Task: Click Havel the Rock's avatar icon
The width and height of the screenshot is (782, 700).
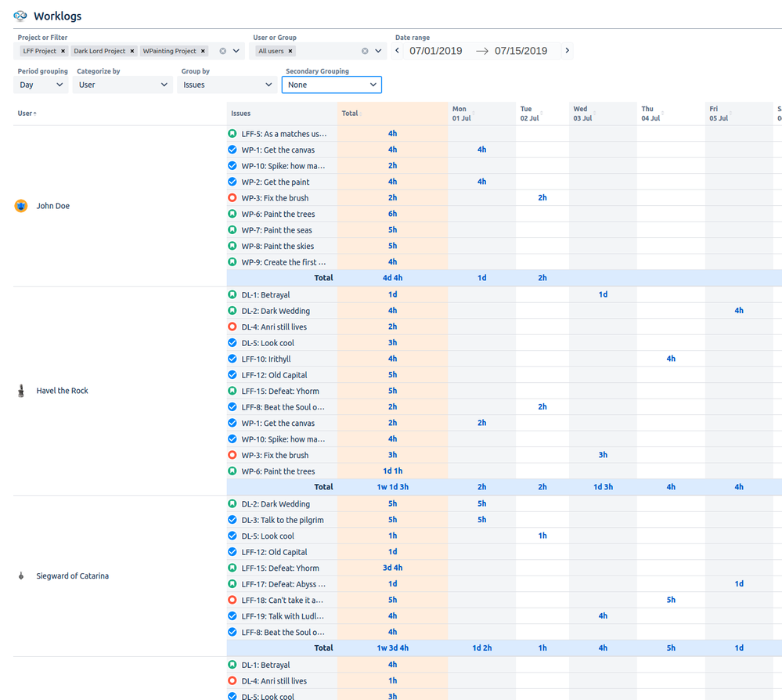Action: pyautogui.click(x=20, y=390)
